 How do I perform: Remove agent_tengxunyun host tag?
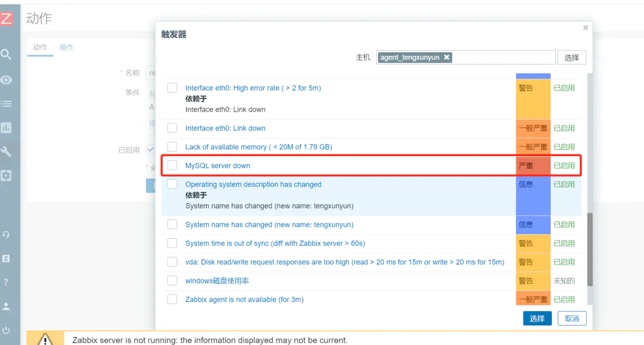447,57
